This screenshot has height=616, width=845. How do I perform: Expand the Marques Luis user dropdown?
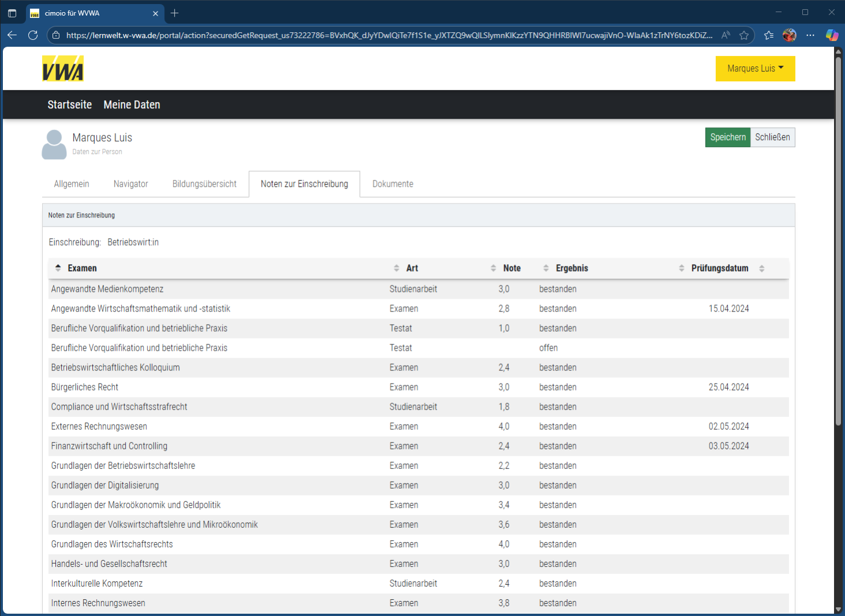pyautogui.click(x=755, y=69)
